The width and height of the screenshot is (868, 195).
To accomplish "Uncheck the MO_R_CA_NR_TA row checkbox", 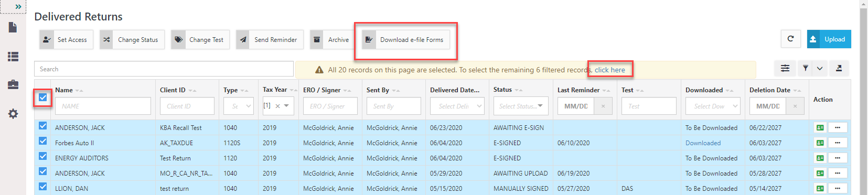I will [x=42, y=171].
